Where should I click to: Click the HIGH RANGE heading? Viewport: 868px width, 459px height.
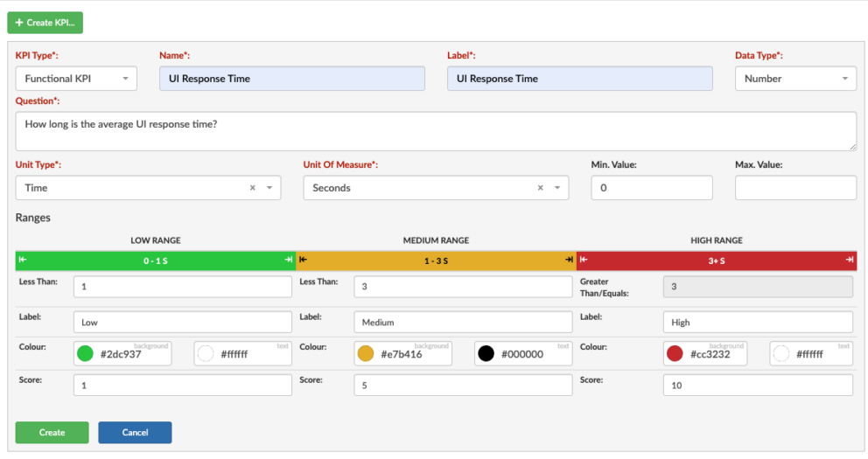coord(717,240)
